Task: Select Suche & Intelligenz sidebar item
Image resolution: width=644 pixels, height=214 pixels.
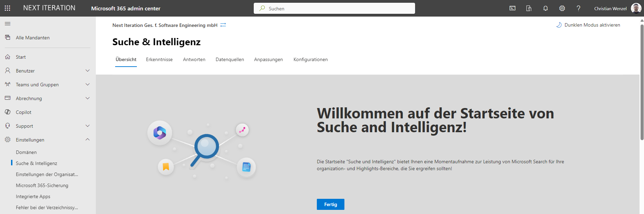Action: [37, 163]
